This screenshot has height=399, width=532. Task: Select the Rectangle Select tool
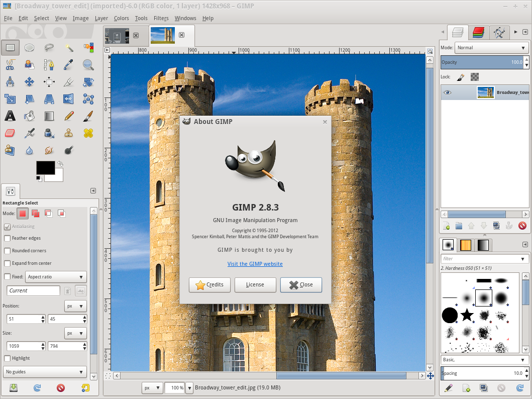(x=10, y=48)
